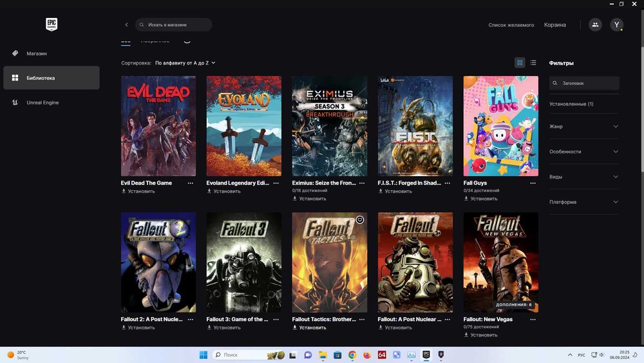The image size is (644, 363).
Task: Expand the Особенности filter
Action: click(x=583, y=152)
